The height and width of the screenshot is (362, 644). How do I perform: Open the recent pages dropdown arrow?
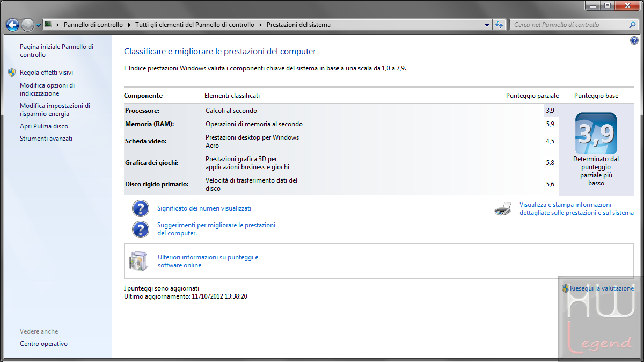[x=38, y=25]
